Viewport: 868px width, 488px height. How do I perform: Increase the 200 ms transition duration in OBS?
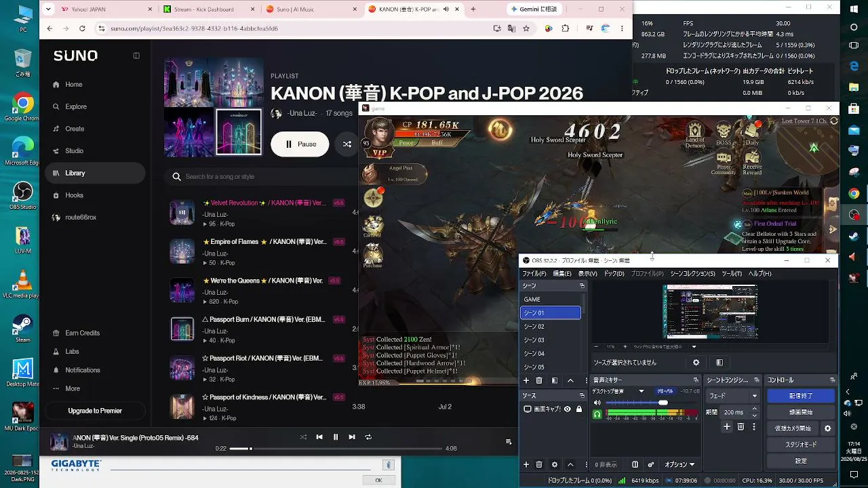755,409
